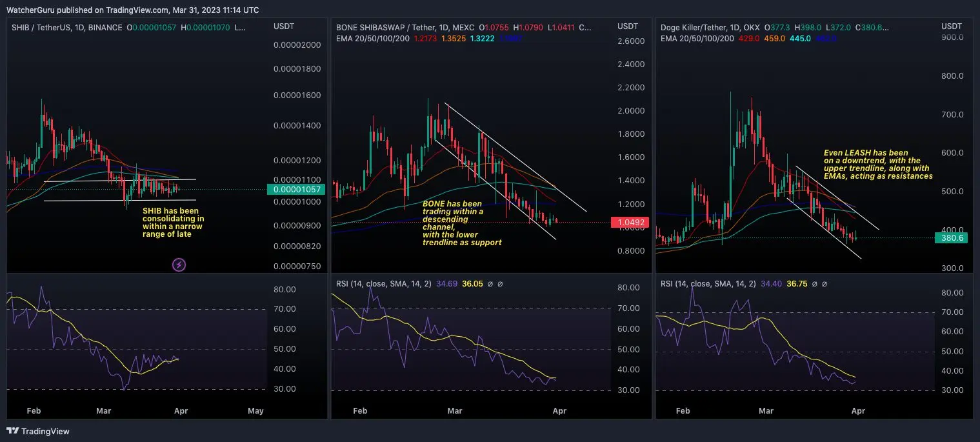This screenshot has height=442, width=980.
Task: Click the LEASH chart EMA 20/50/100/200 indicator label
Action: pyautogui.click(x=697, y=39)
